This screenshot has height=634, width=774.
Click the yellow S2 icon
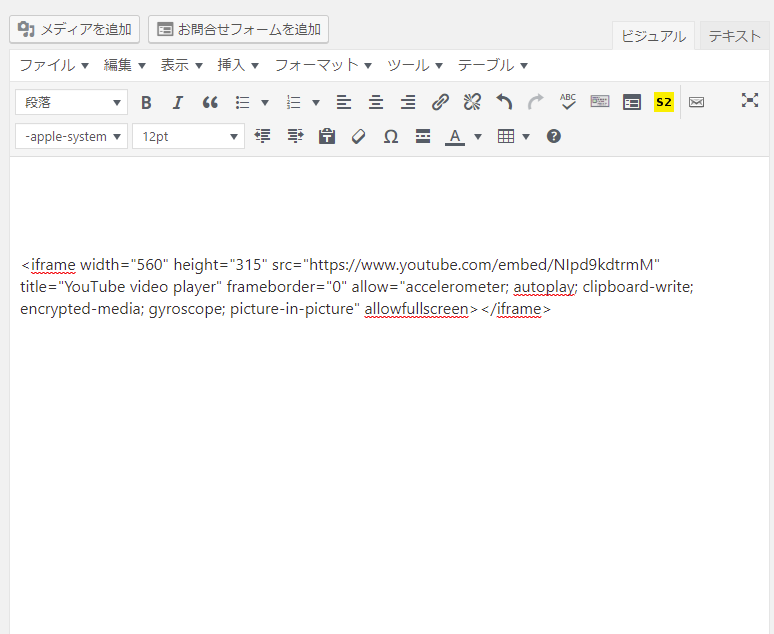(x=664, y=102)
